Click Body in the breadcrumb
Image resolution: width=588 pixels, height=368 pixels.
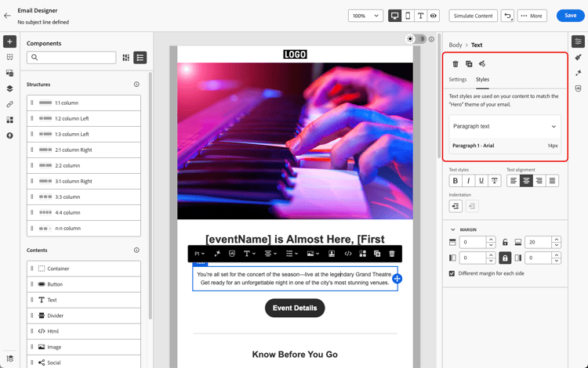456,45
